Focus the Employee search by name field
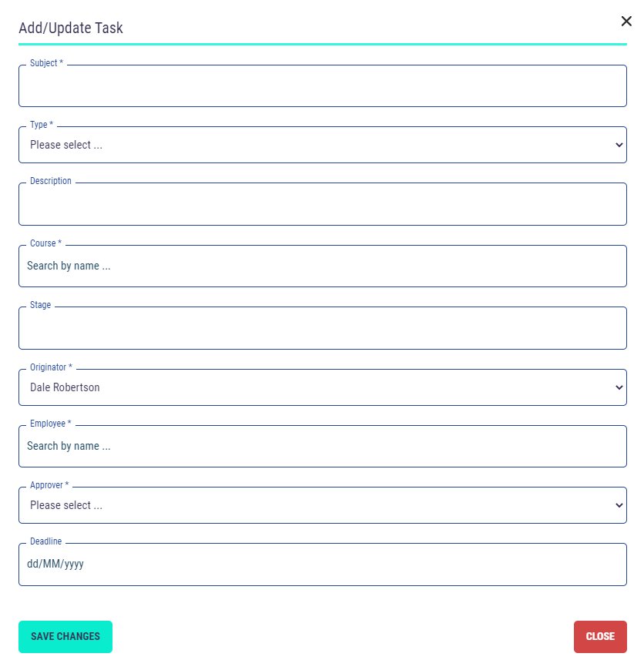 [x=322, y=447]
